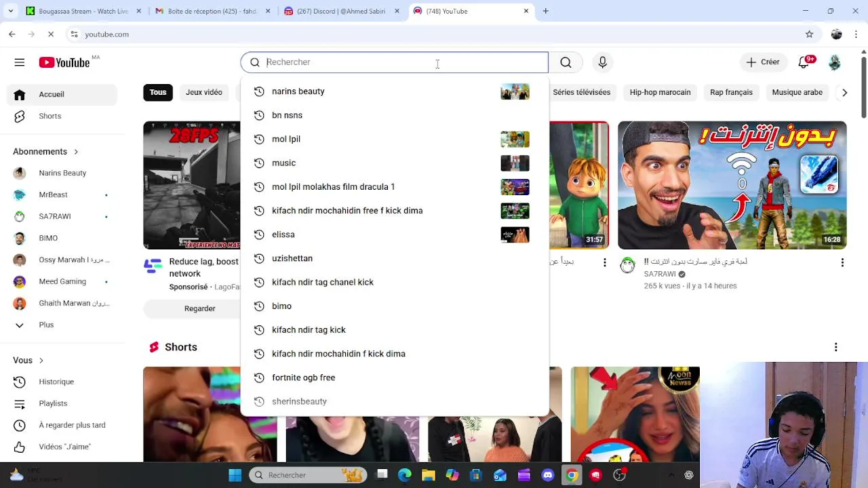Open Narins Beauty subscription channel

tap(62, 173)
